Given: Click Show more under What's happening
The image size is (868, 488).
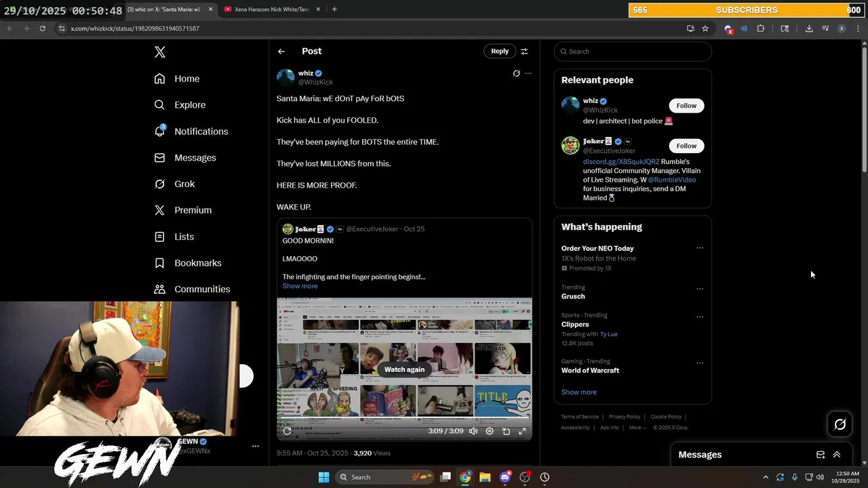Looking at the screenshot, I should pos(578,392).
